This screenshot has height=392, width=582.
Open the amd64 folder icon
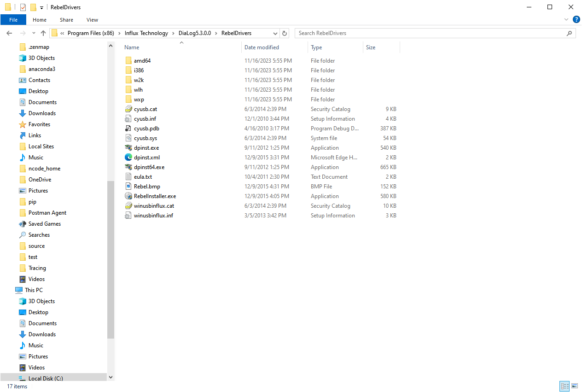pyautogui.click(x=128, y=61)
